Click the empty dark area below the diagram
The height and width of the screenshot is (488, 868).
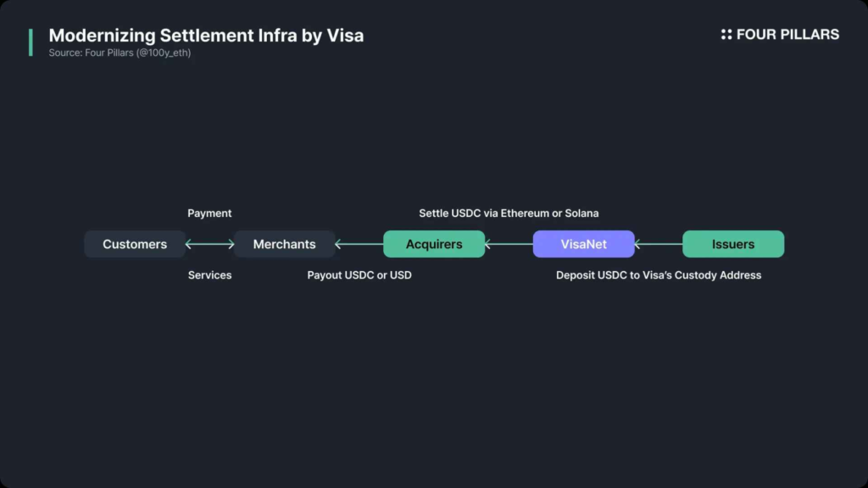tap(434, 381)
